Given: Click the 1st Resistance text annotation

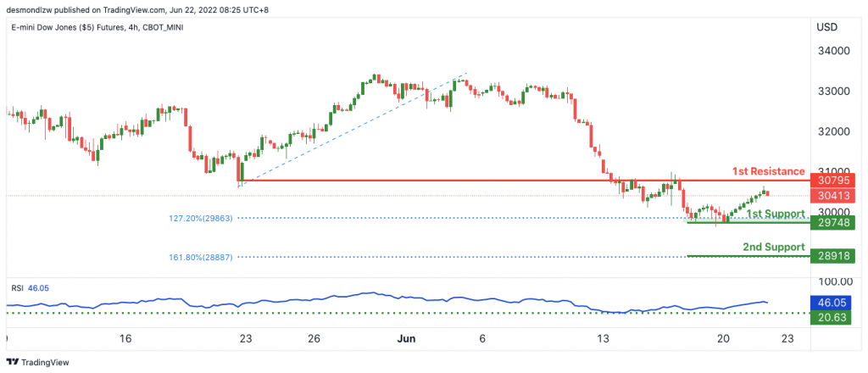Looking at the screenshot, I should (x=768, y=171).
